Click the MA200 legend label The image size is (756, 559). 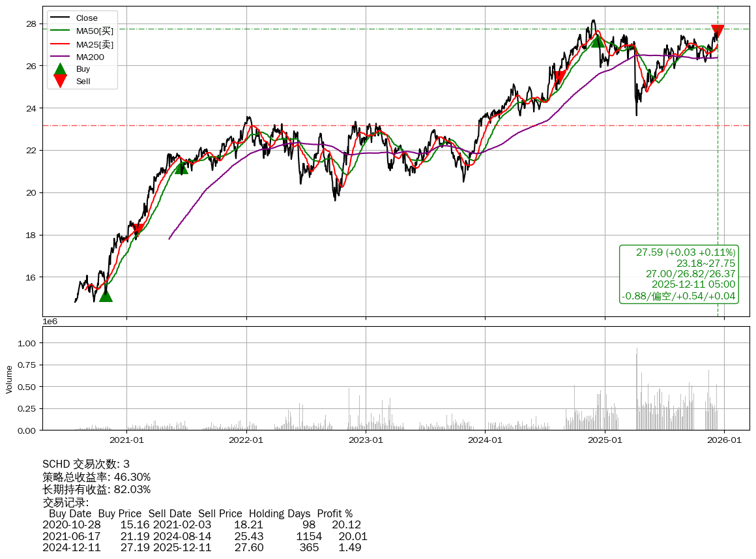click(x=90, y=57)
